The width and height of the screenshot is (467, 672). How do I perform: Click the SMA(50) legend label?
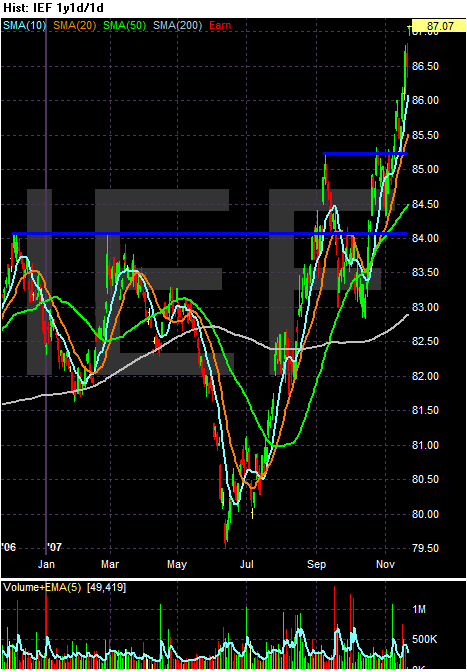124,25
